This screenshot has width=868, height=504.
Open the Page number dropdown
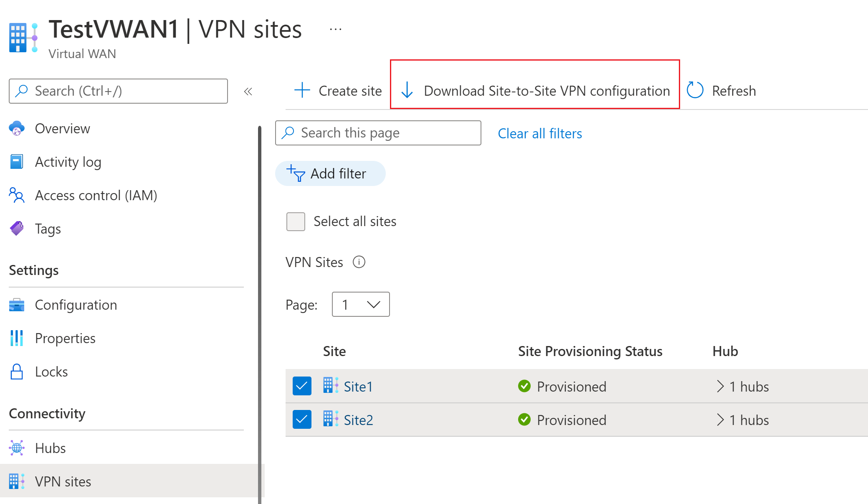360,304
